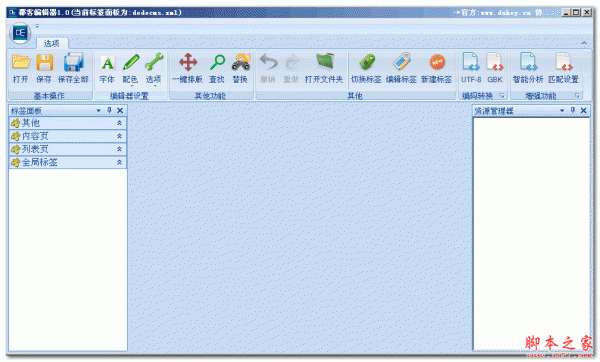Select the 全局标签 tag category
Viewport: 600px width, 362px height.
pos(68,162)
